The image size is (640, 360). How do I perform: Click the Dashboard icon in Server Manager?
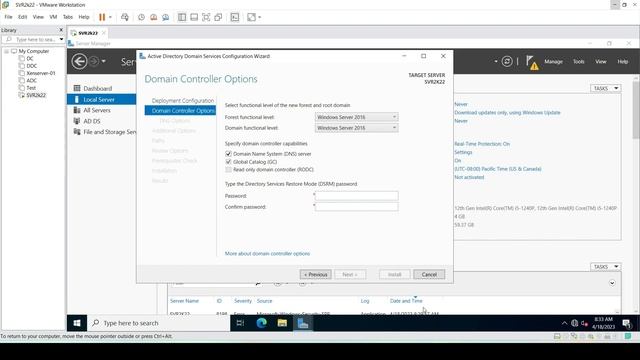[x=77, y=88]
